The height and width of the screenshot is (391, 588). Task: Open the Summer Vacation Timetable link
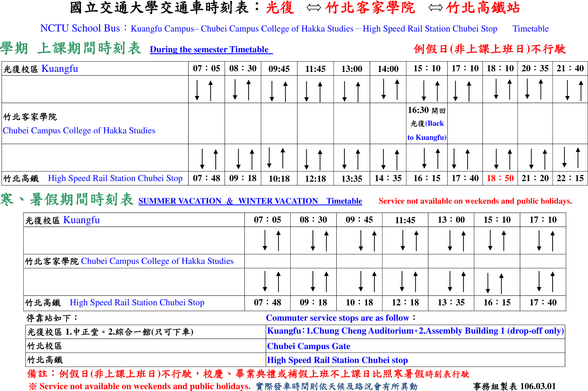(x=250, y=201)
